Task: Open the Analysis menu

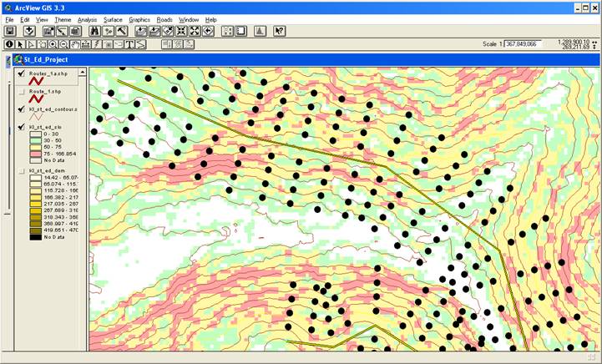Action: click(x=87, y=18)
